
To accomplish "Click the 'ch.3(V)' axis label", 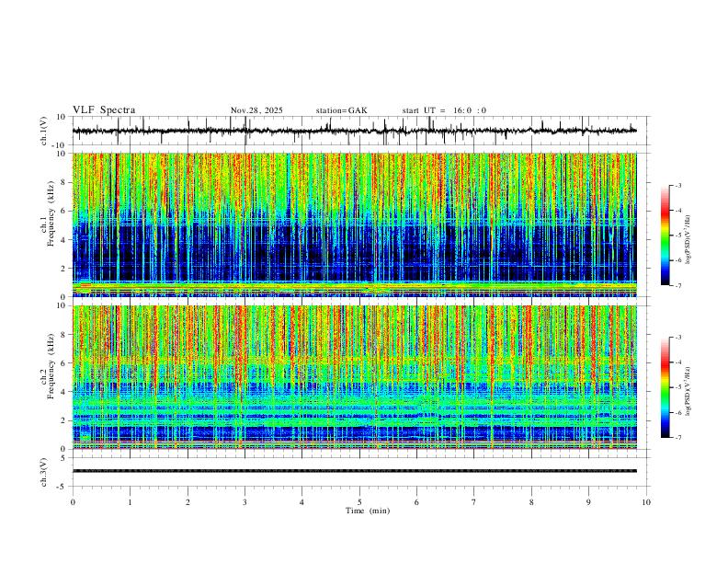I will pos(44,473).
